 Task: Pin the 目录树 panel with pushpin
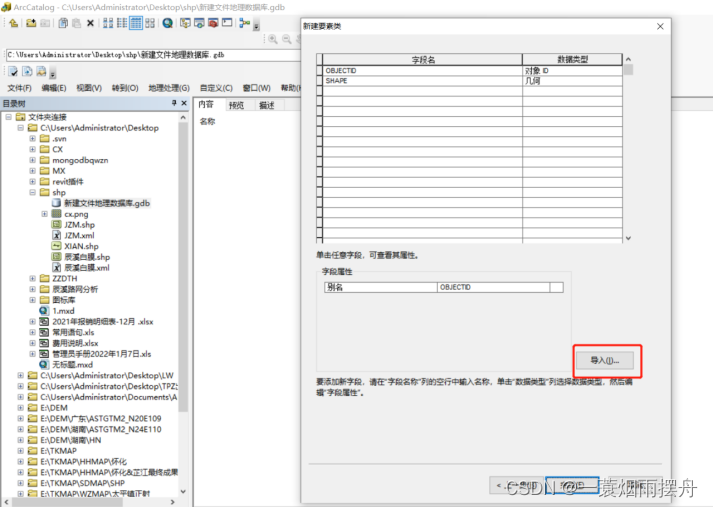(174, 103)
